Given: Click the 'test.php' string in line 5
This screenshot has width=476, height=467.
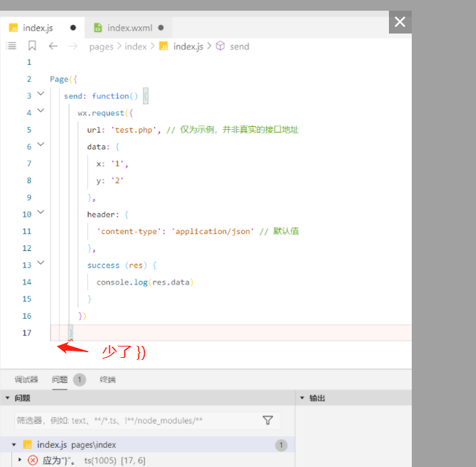Looking at the screenshot, I should (x=133, y=130).
